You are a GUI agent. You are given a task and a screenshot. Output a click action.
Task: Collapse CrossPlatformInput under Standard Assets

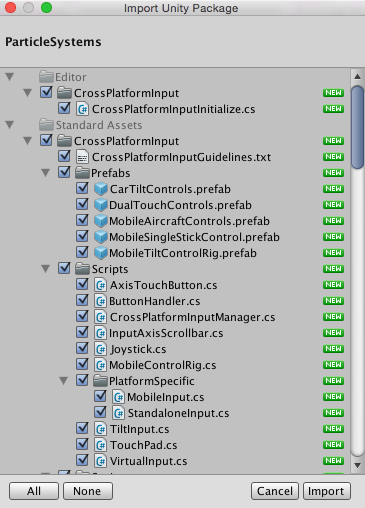[28, 141]
